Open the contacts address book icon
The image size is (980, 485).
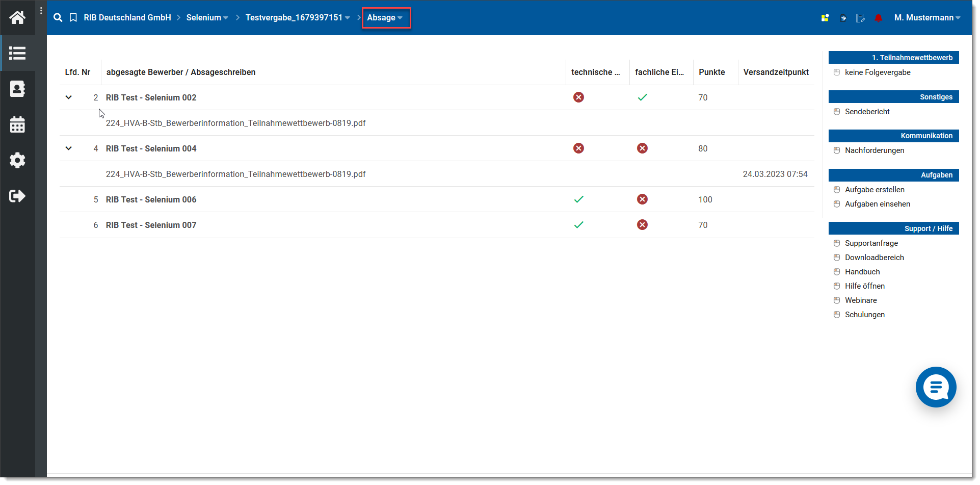17,89
